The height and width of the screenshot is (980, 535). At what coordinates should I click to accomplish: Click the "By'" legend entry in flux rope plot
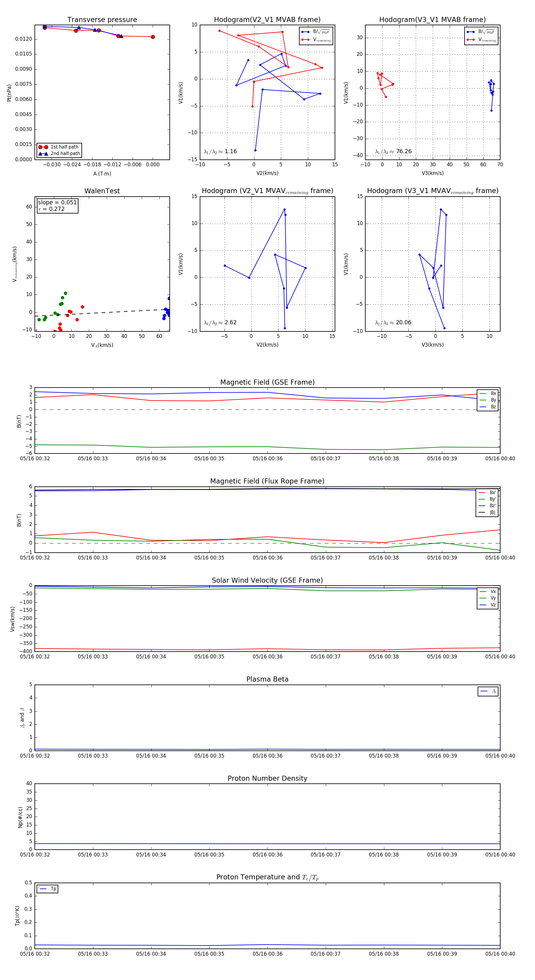point(487,499)
